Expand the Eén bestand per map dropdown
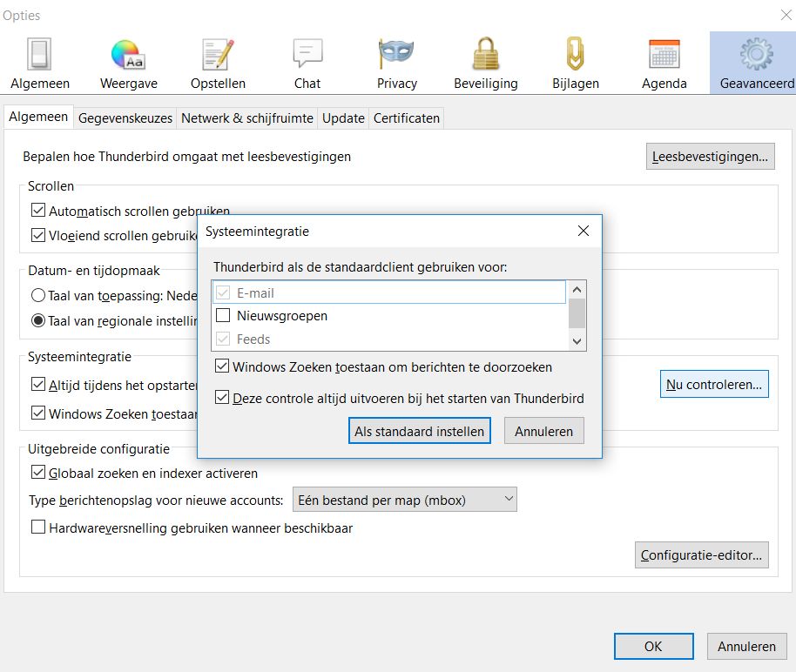796x672 pixels. pos(404,500)
